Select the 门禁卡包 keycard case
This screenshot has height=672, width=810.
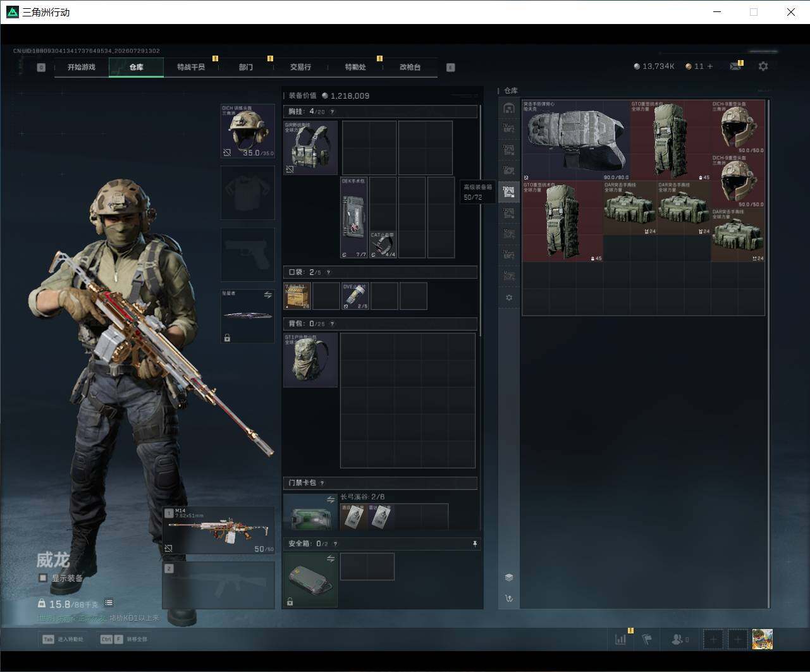[310, 511]
